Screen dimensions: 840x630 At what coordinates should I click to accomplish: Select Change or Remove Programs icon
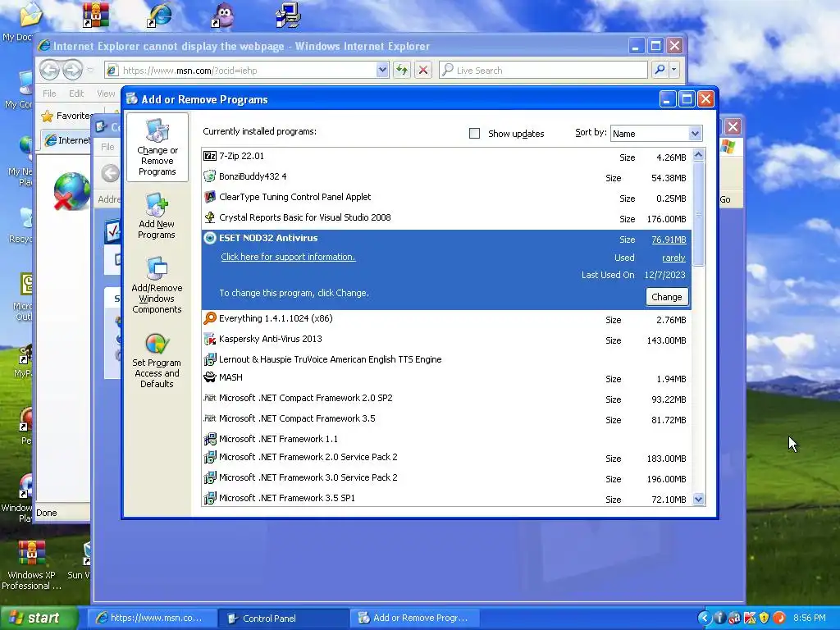coord(157,148)
